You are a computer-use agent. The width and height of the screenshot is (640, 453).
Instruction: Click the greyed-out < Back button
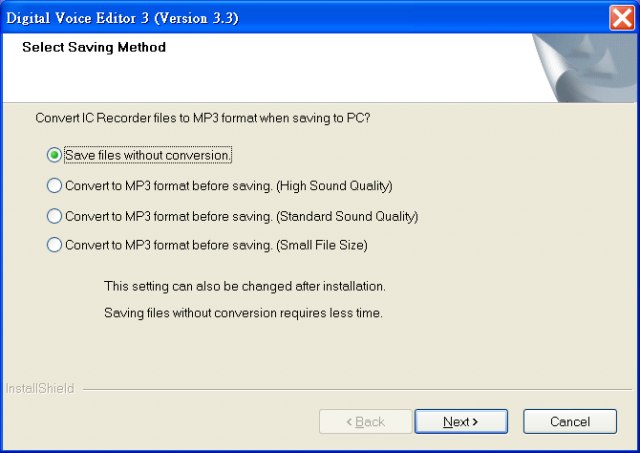366,421
